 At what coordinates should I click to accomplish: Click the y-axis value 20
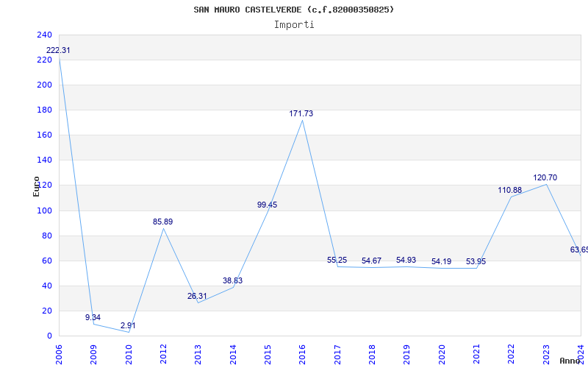[x=47, y=311]
